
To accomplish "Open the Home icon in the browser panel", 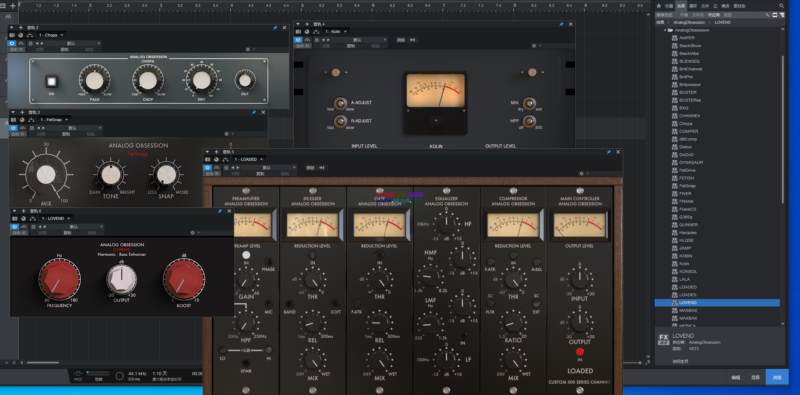I will [x=659, y=6].
